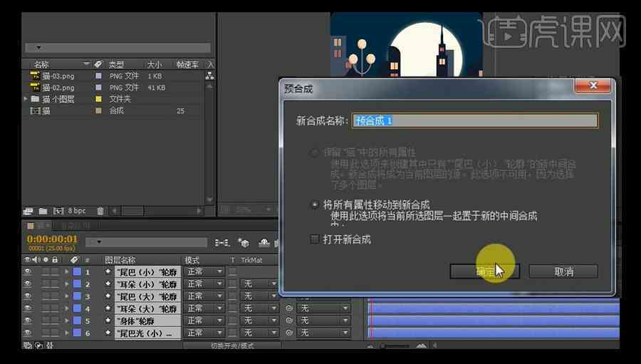641x364 pixels.
Task: Click the 8 bpc color depth setting
Action: point(77,211)
